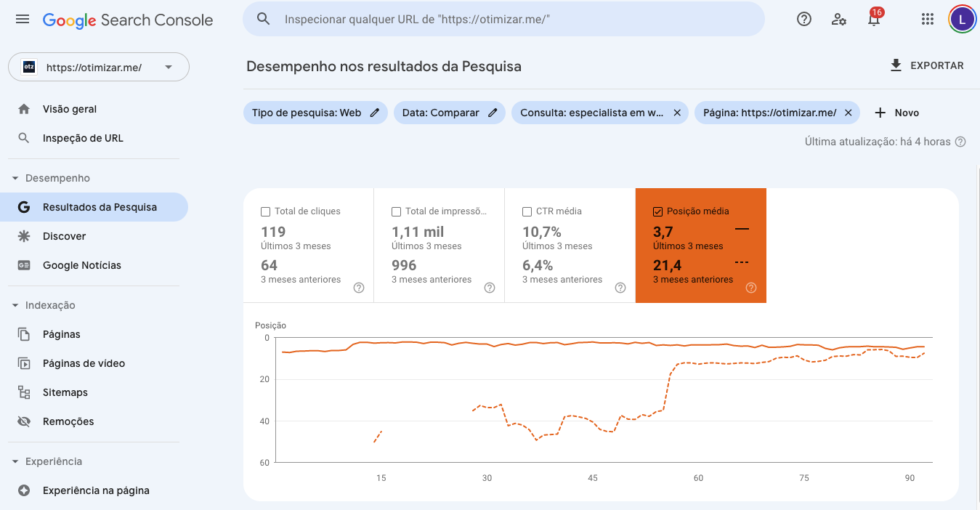Collapse the Indexação section

tap(15, 305)
